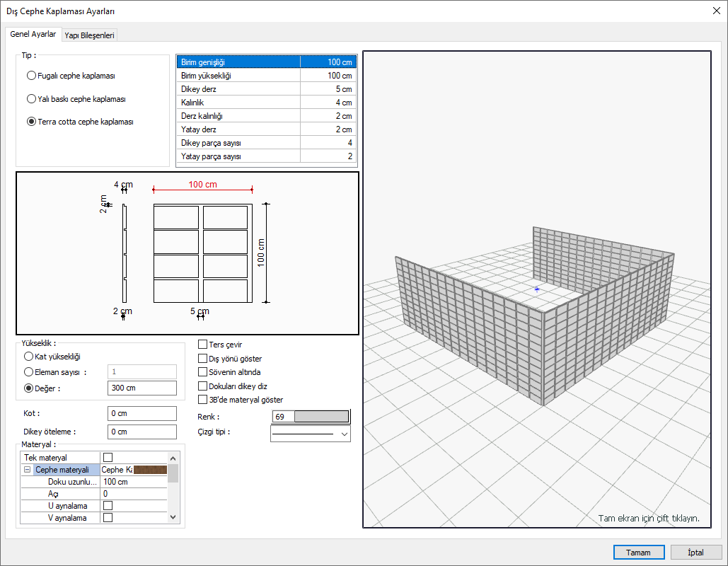
Task: Open the Çizgi tipi line type dropdown
Action: pyautogui.click(x=345, y=433)
